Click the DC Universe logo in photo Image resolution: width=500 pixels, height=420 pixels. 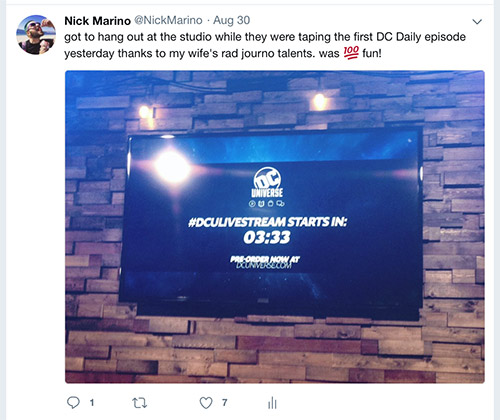tap(267, 182)
